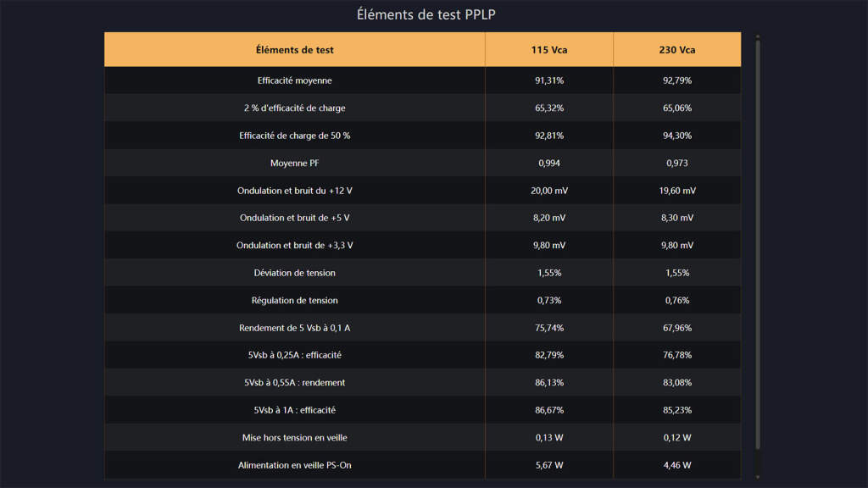The height and width of the screenshot is (488, 868).
Task: Select the '2 % d'efficacité de charge' label
Action: tap(294, 108)
